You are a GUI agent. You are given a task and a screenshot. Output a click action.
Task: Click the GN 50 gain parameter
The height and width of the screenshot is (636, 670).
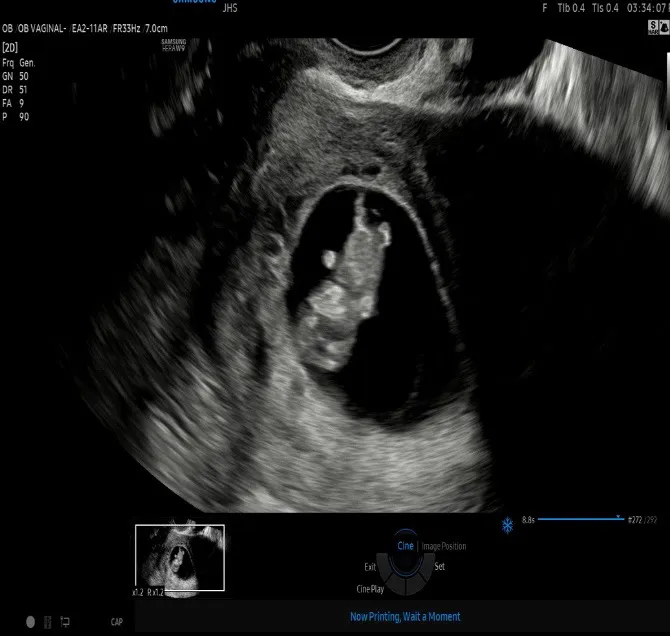pos(15,77)
